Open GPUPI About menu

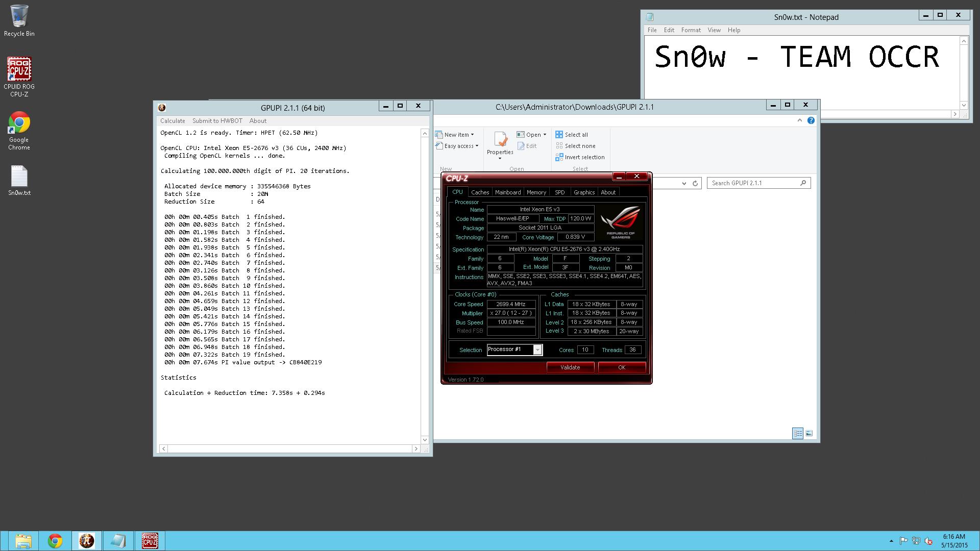pyautogui.click(x=258, y=121)
